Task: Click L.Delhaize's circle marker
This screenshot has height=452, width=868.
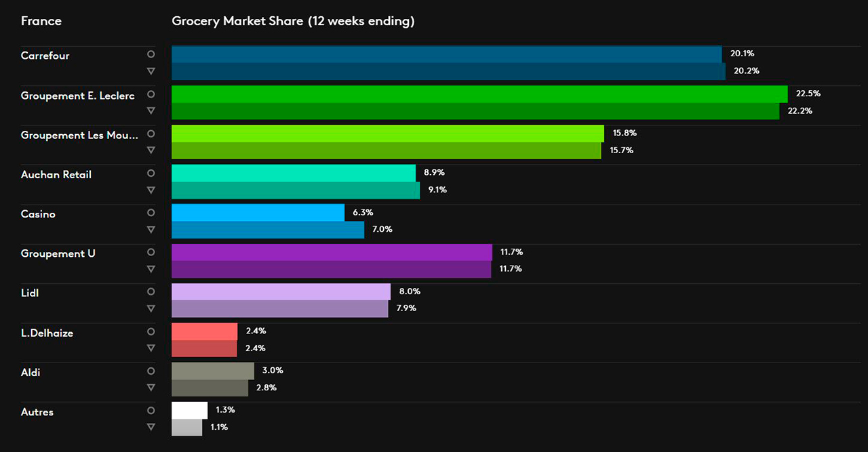Action: [x=151, y=331]
